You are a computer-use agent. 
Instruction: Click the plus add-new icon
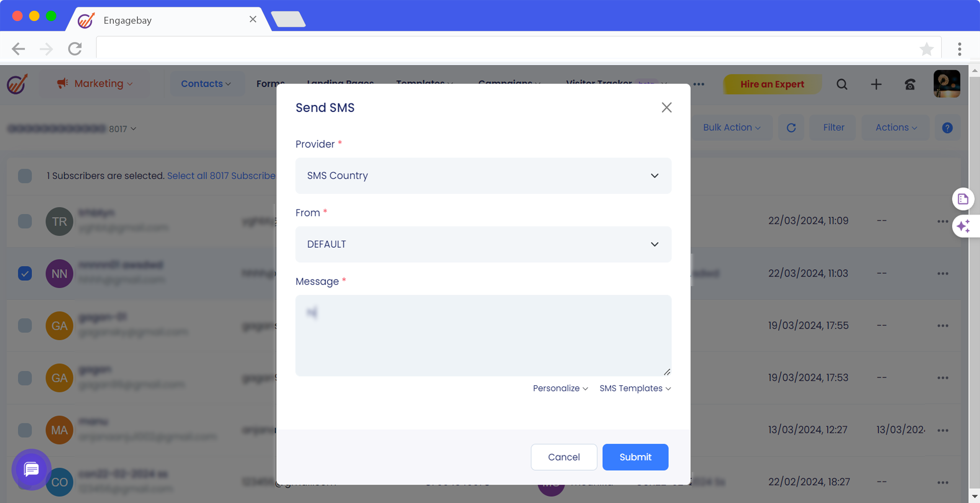[876, 84]
